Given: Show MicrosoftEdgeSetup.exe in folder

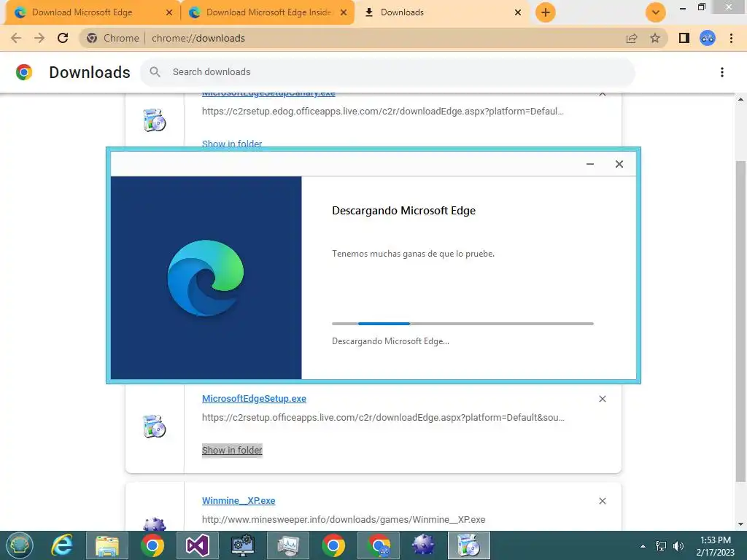Looking at the screenshot, I should (232, 450).
